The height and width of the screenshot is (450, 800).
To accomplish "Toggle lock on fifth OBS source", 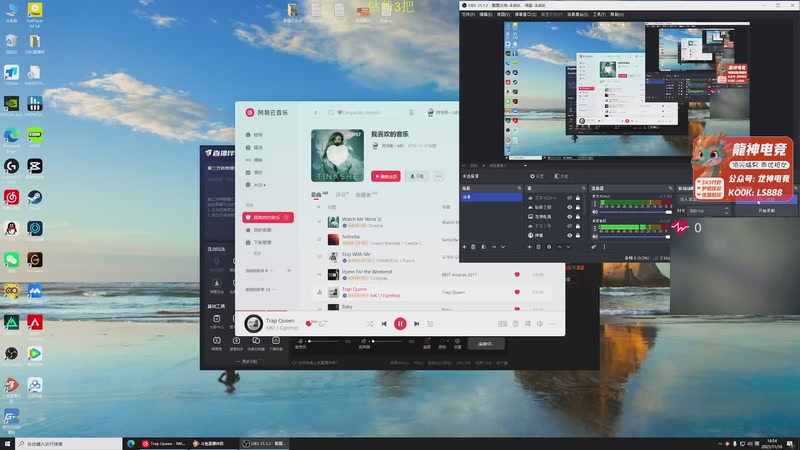I will [x=578, y=235].
